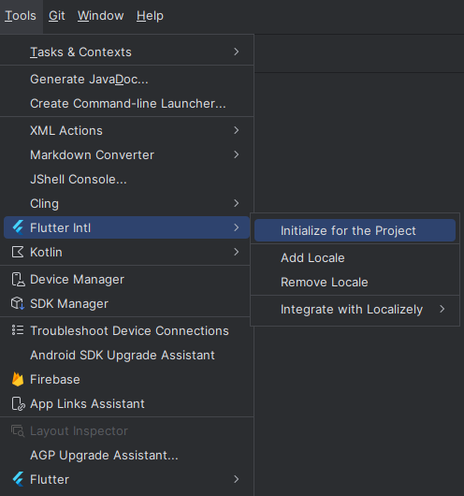Open the Firebase entry

click(127, 379)
